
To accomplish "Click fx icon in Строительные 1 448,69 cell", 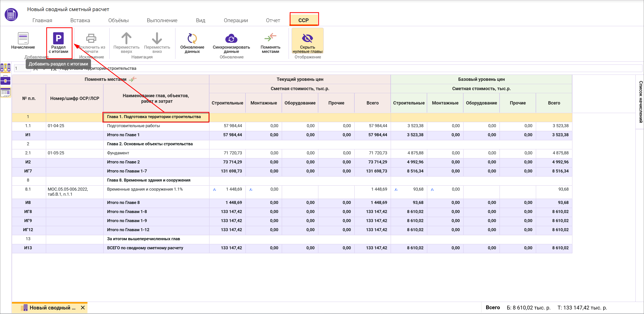I will pos(214,190).
